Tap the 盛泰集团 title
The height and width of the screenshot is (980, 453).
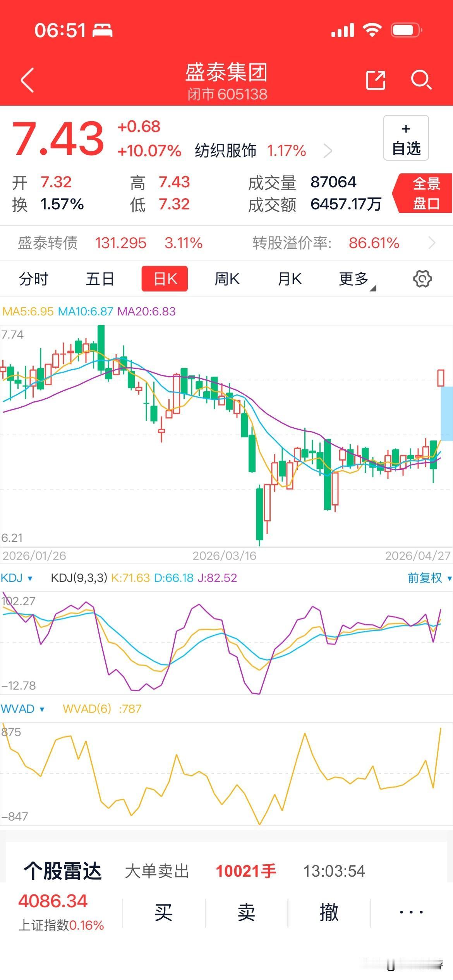click(226, 72)
